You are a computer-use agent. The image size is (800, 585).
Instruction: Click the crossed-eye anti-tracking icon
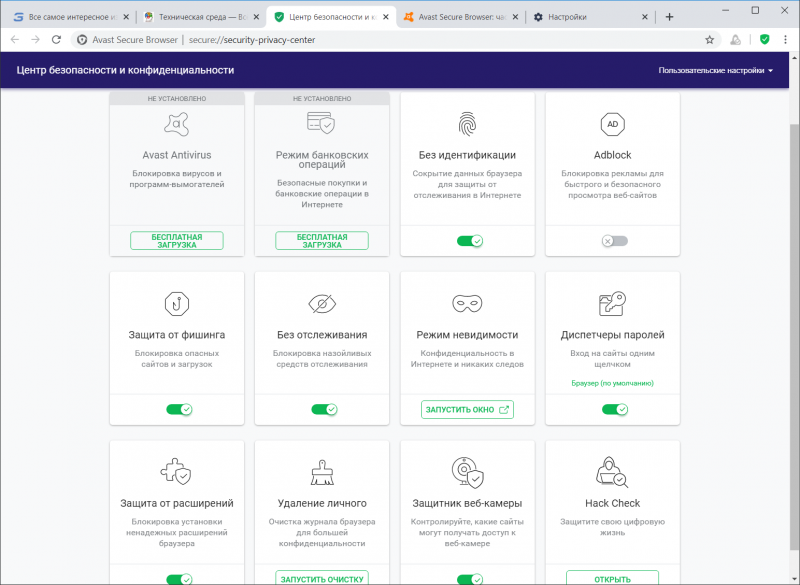(x=322, y=304)
